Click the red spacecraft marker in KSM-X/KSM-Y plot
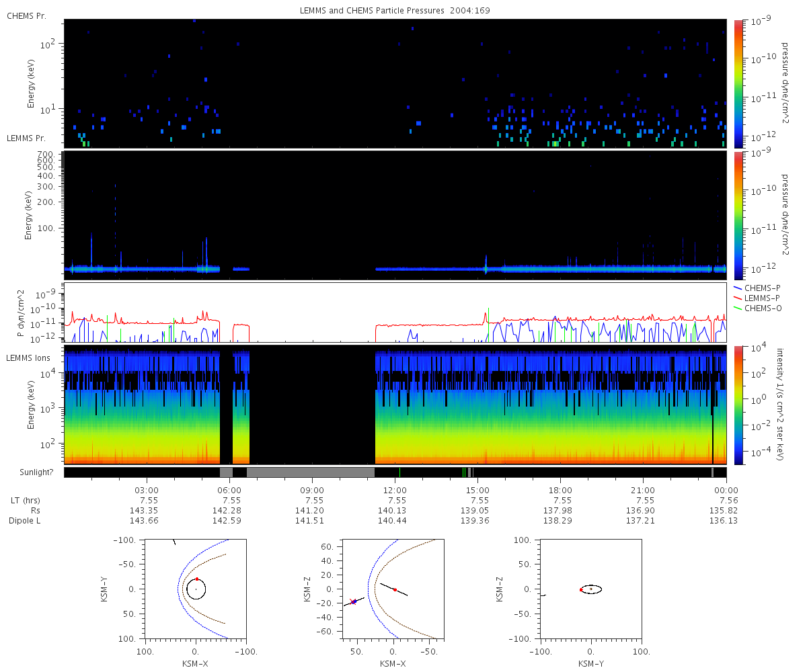Viewport: 807px width, 672px height. pos(197,579)
